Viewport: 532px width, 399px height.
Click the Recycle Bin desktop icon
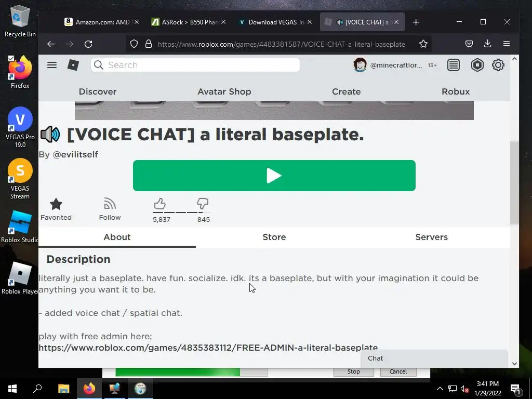point(20,21)
